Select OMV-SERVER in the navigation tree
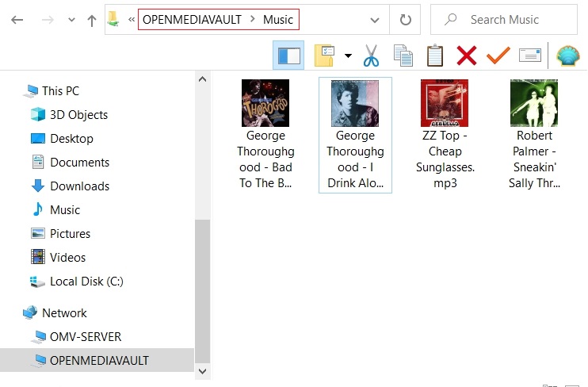 point(86,337)
